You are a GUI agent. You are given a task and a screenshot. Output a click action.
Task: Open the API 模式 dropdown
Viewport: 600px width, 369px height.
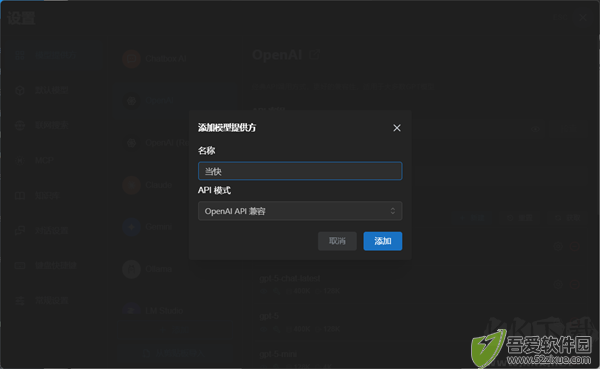[x=300, y=211]
